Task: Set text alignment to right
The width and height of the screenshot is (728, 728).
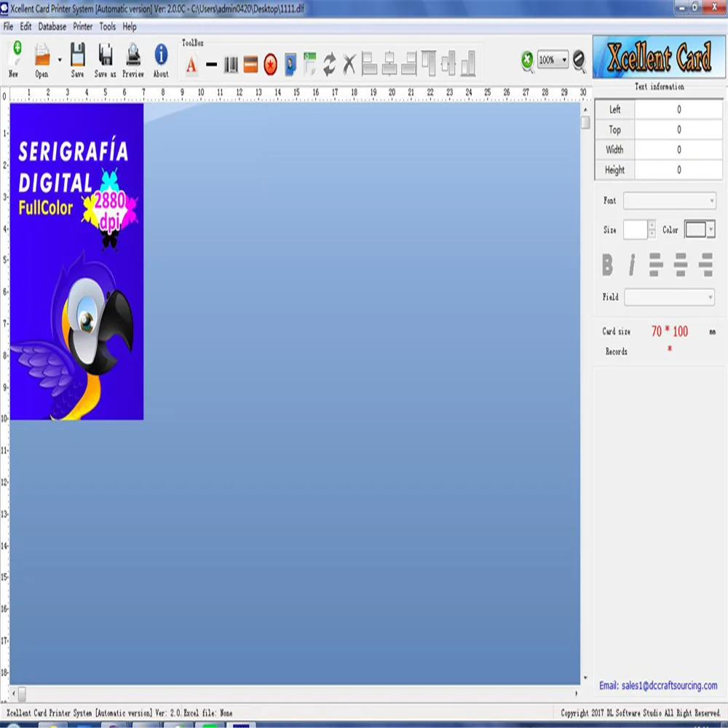Action: point(705,265)
